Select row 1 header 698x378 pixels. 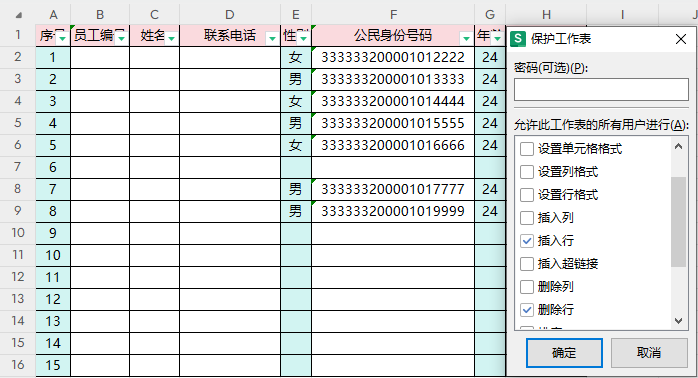[18, 35]
